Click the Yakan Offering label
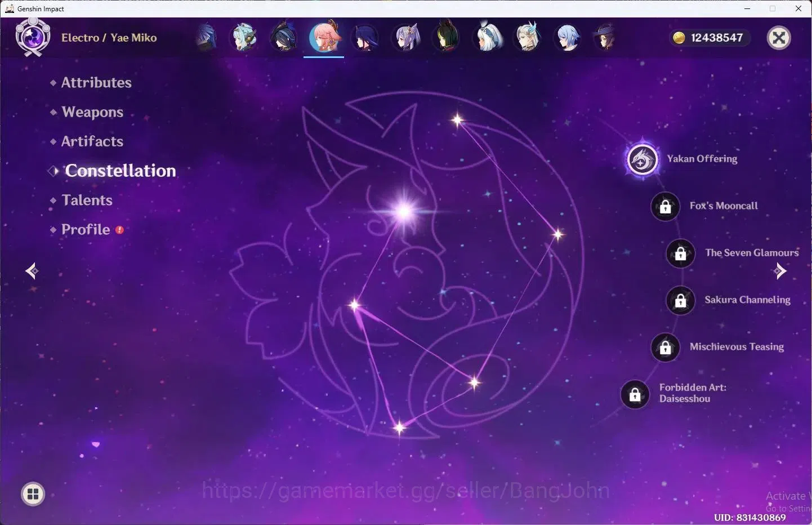812x525 pixels. tap(702, 159)
